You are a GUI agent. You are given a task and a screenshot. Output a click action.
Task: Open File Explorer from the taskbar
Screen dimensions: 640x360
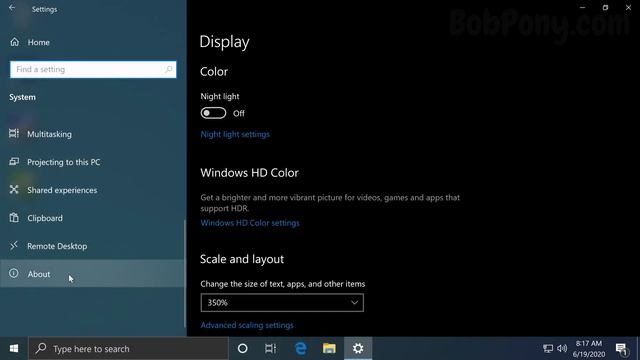click(329, 349)
